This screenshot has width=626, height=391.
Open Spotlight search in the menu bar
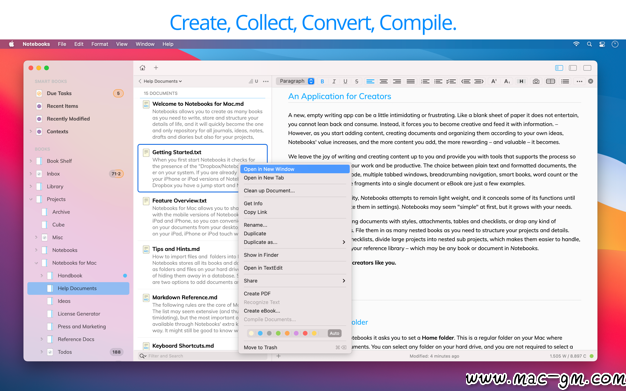point(589,44)
